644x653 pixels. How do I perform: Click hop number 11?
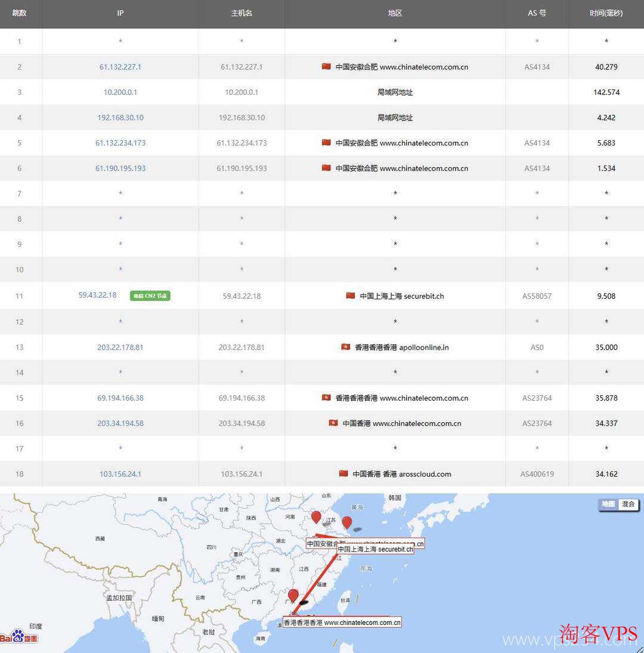tap(20, 296)
